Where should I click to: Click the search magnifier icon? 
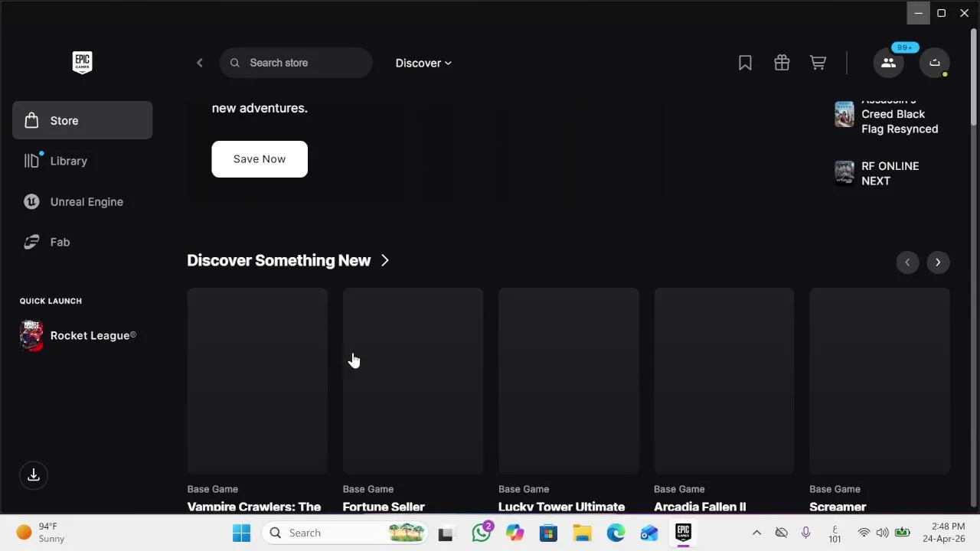(235, 63)
